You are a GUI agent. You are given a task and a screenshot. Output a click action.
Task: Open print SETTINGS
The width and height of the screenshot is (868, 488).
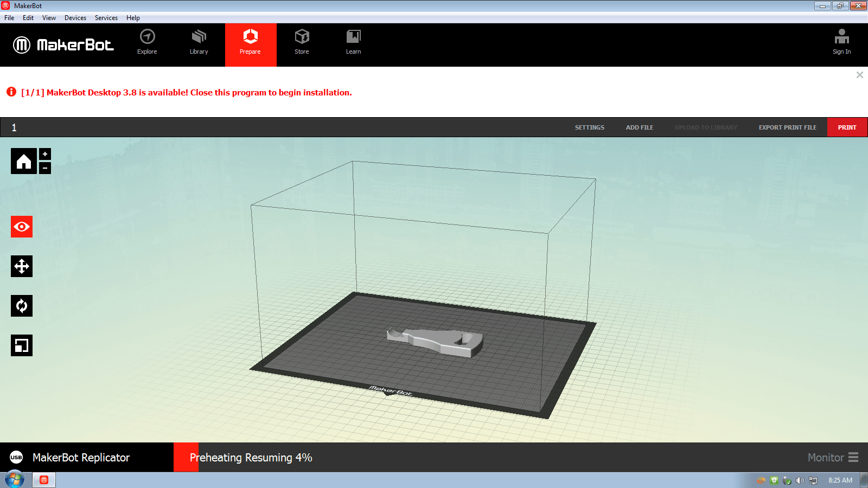click(x=590, y=127)
